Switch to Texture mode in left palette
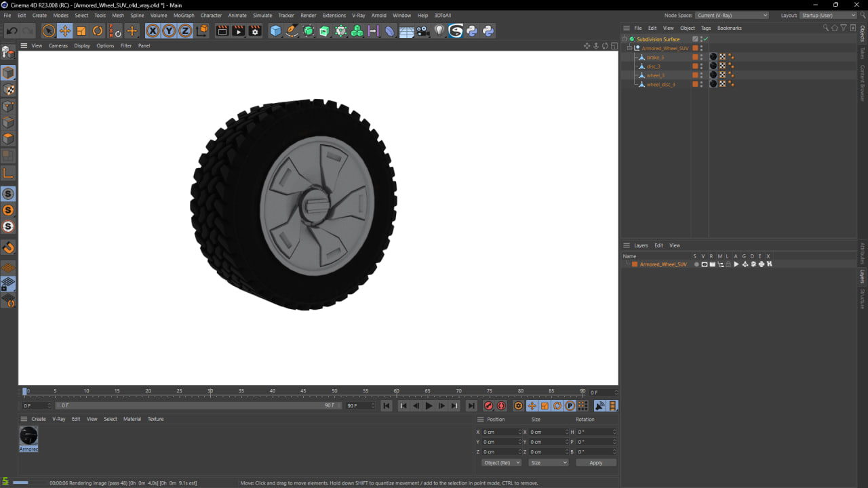 tap(8, 89)
